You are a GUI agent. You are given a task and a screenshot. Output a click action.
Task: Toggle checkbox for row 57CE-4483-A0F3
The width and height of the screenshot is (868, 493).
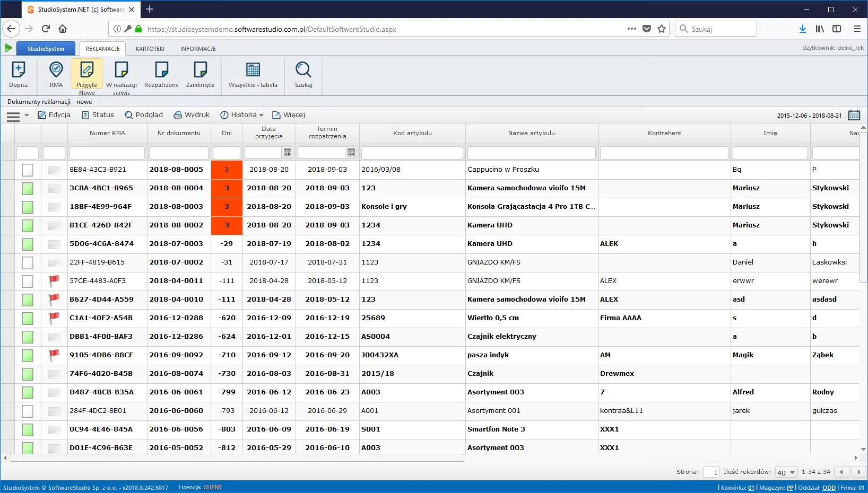[28, 281]
